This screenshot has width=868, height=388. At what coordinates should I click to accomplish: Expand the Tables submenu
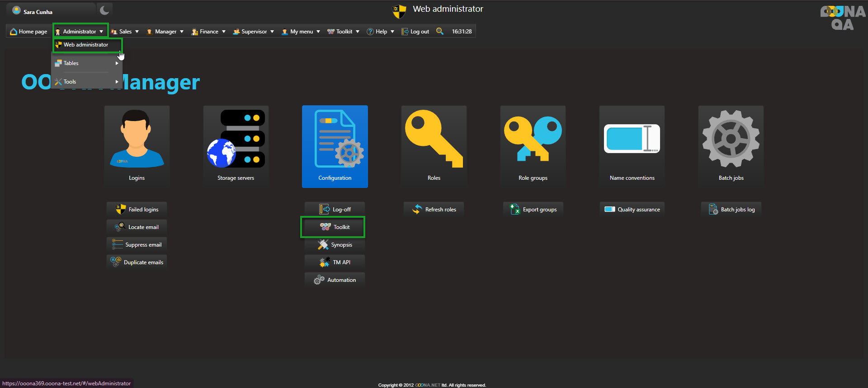click(86, 63)
